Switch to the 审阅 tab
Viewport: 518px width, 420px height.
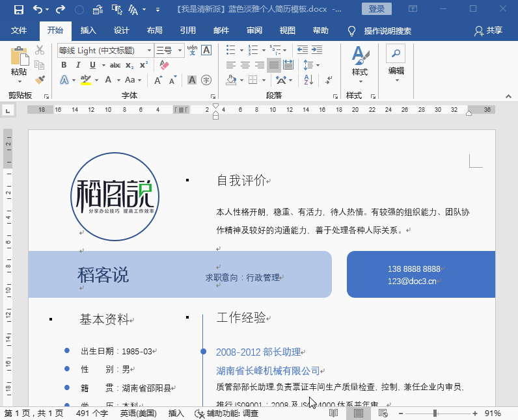pos(254,31)
